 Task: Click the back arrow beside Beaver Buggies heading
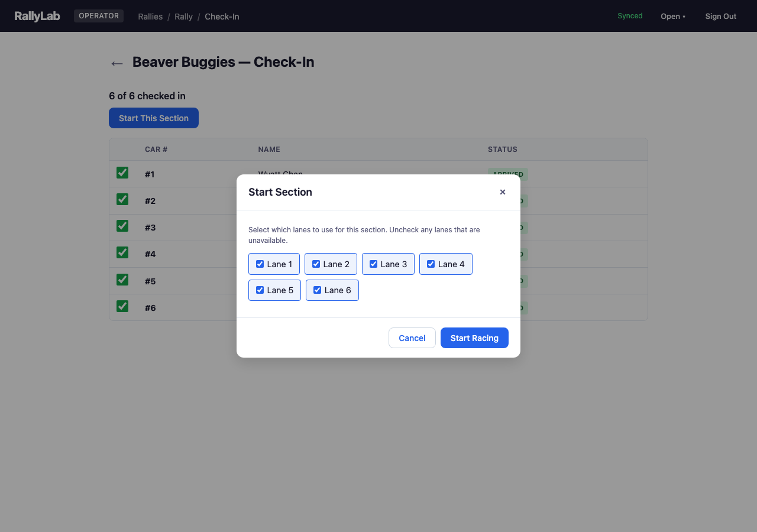(117, 63)
